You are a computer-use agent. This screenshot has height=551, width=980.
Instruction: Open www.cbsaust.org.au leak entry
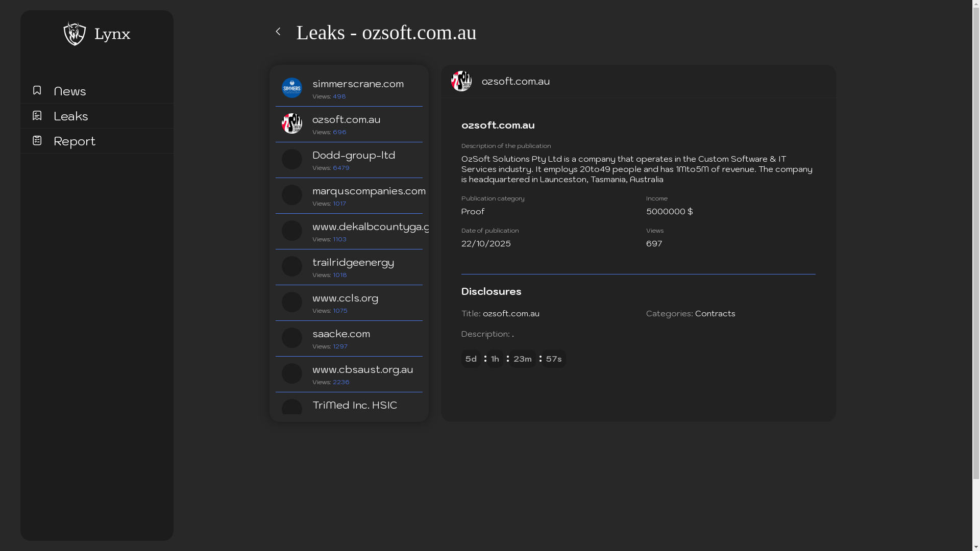click(362, 369)
